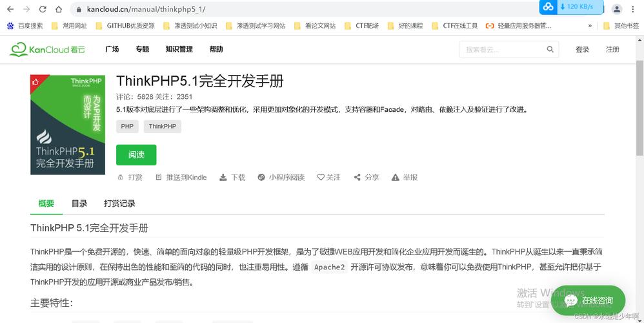
Task: Open the GITHUB优质资源 bookmark folder
Action: pyautogui.click(x=125, y=26)
